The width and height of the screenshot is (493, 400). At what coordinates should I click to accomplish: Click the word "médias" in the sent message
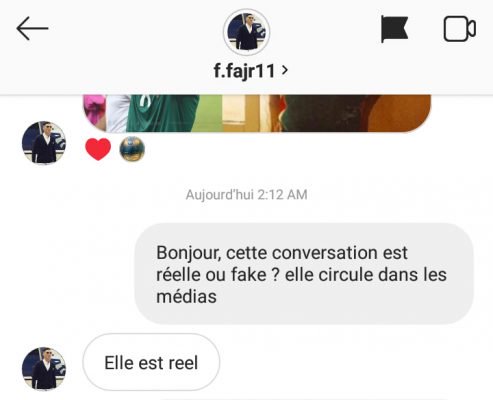(x=186, y=297)
